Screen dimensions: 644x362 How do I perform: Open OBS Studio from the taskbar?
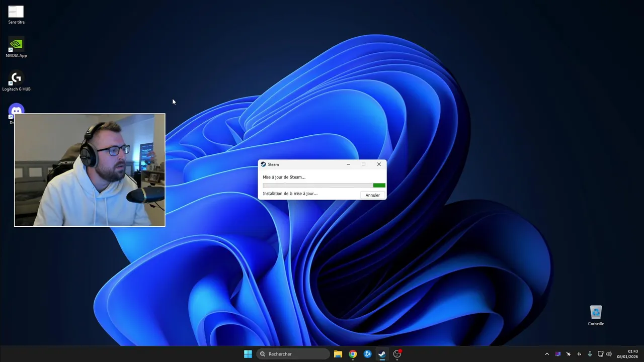pyautogui.click(x=397, y=354)
